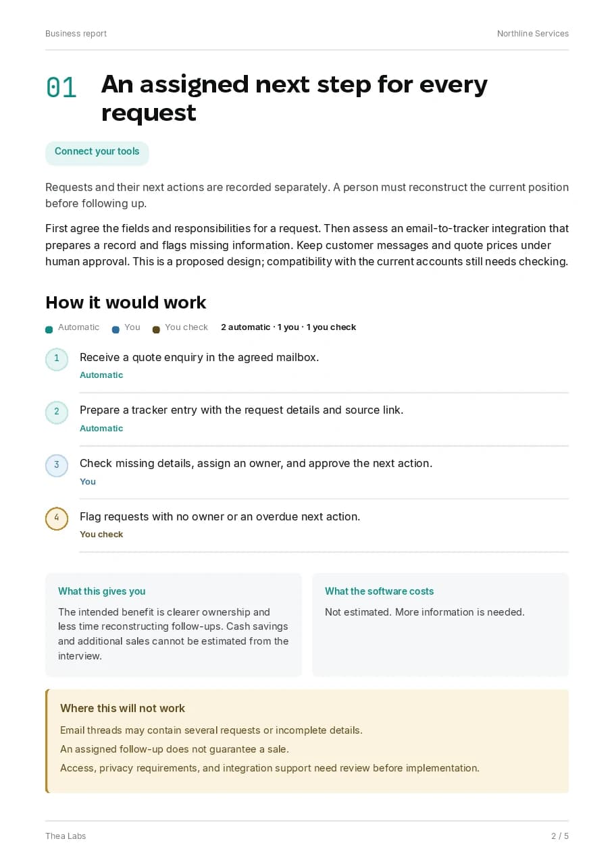
Task: Click the 2 / 5 page indicator
Action: 560,836
